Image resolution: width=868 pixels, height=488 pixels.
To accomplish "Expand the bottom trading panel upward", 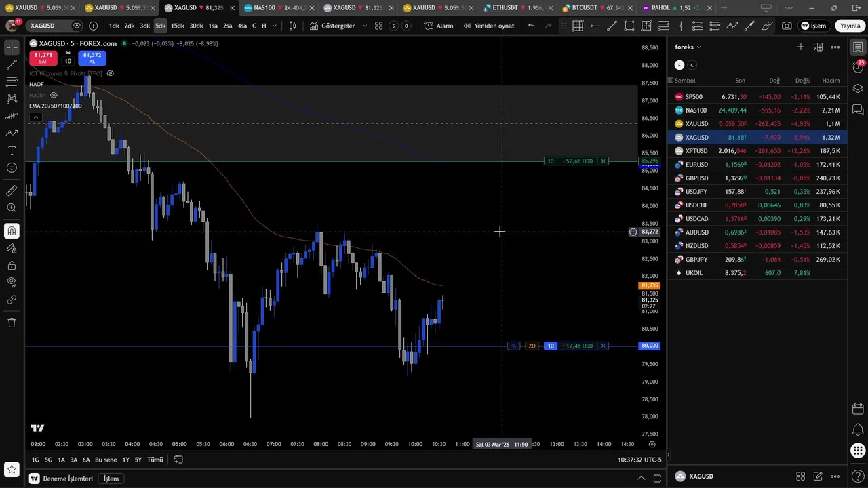I will point(641,478).
